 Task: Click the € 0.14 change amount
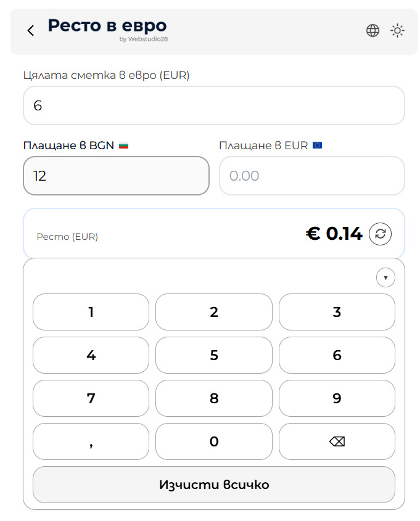[334, 234]
